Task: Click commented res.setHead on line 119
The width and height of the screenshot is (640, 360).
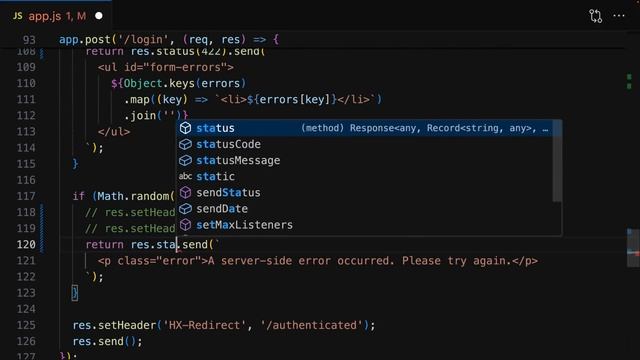Action: click(130, 228)
